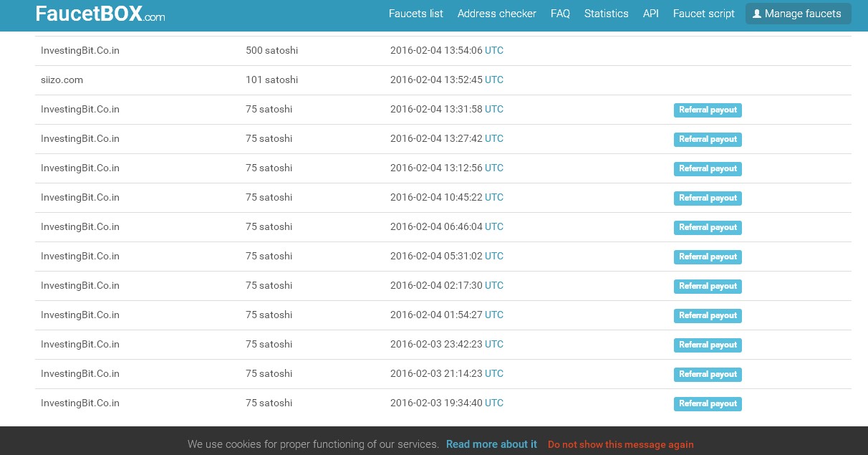Click Referral payout badge in 19:34:40 row
Screen dimensions: 868x455
click(708, 403)
